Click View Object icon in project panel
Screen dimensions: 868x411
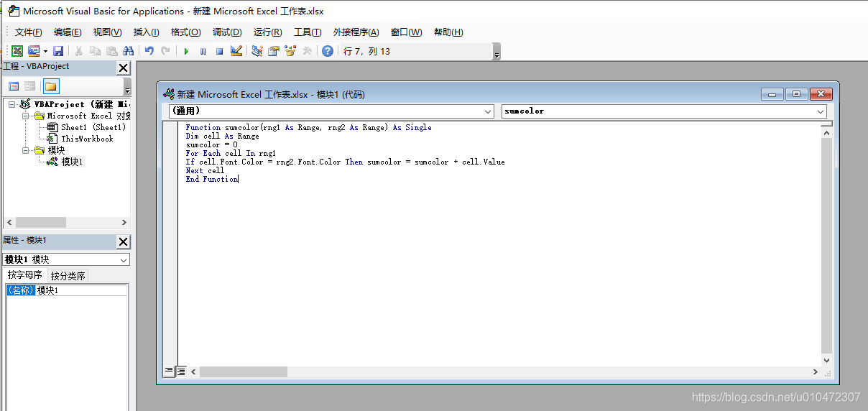[x=29, y=86]
